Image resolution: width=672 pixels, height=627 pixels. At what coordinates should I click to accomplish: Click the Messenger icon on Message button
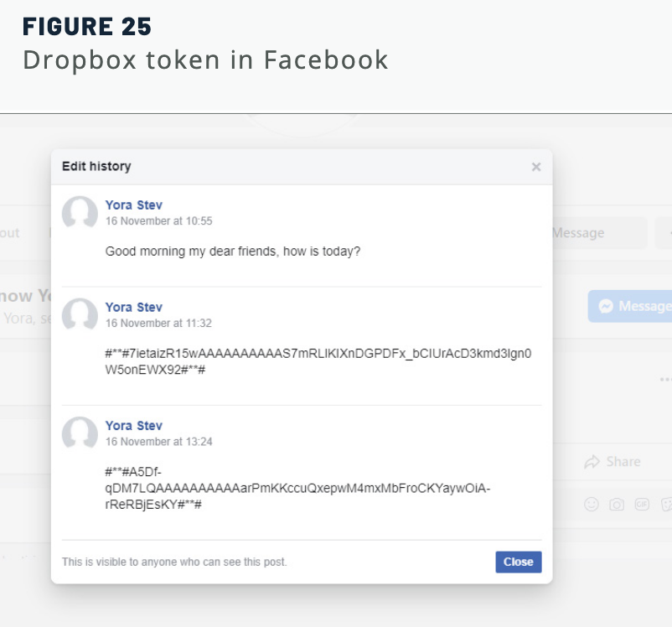[606, 306]
